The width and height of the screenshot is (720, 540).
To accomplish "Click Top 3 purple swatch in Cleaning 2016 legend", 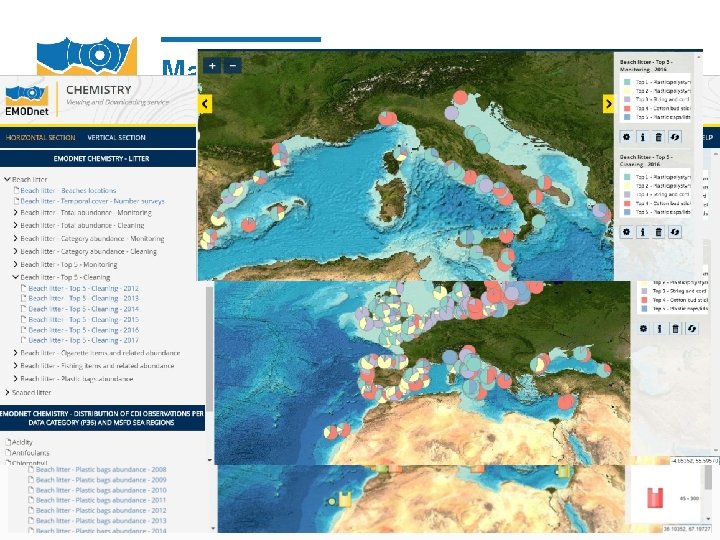I will (x=627, y=194).
